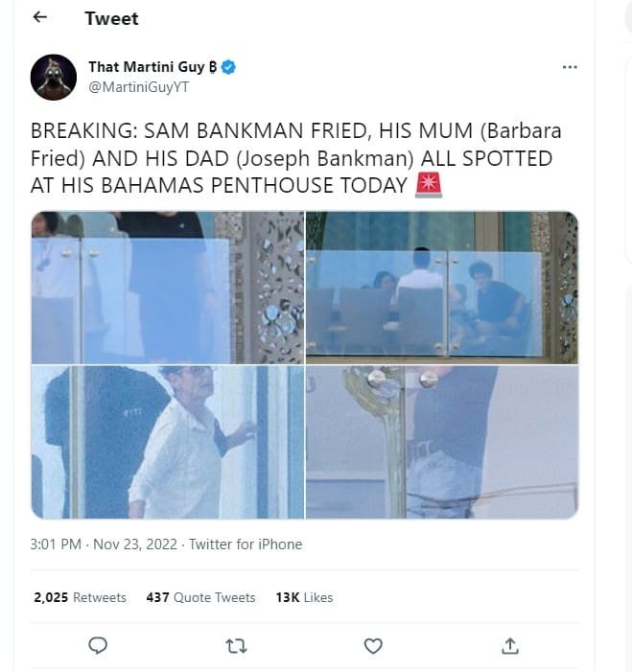
Task: Click the retweet arrows icon
Action: pos(236,645)
